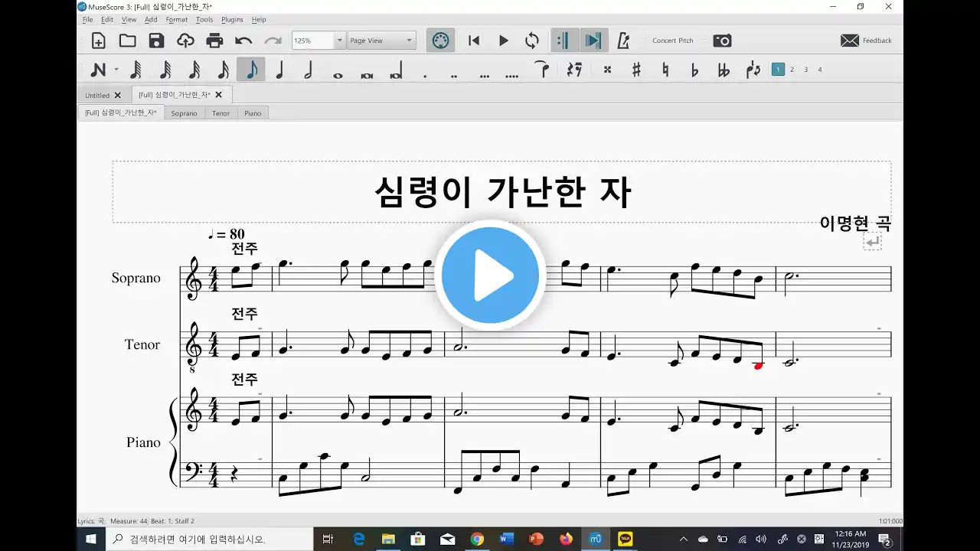Apply sharp accidental
Viewport: 980px width, 551px height.
coord(636,70)
